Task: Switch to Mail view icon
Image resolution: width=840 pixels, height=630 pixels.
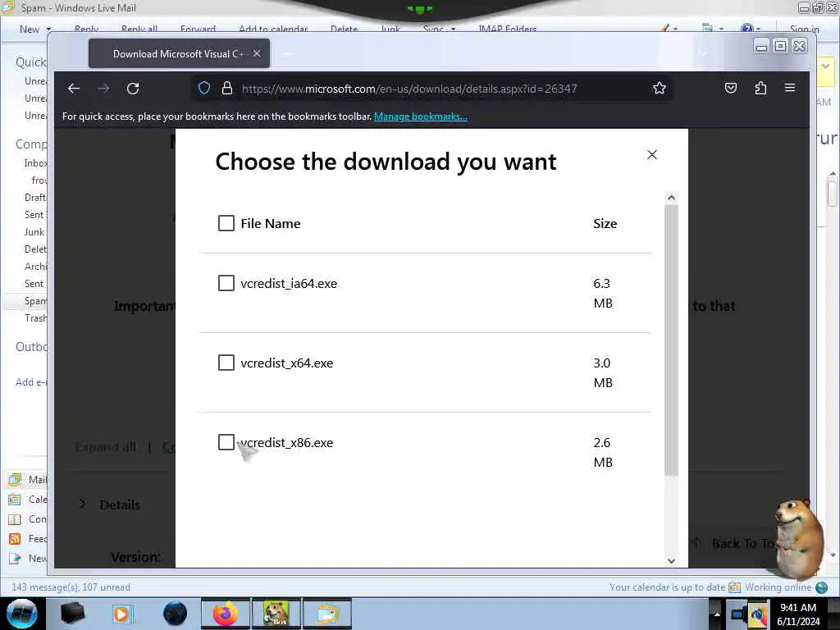Action: [15, 479]
